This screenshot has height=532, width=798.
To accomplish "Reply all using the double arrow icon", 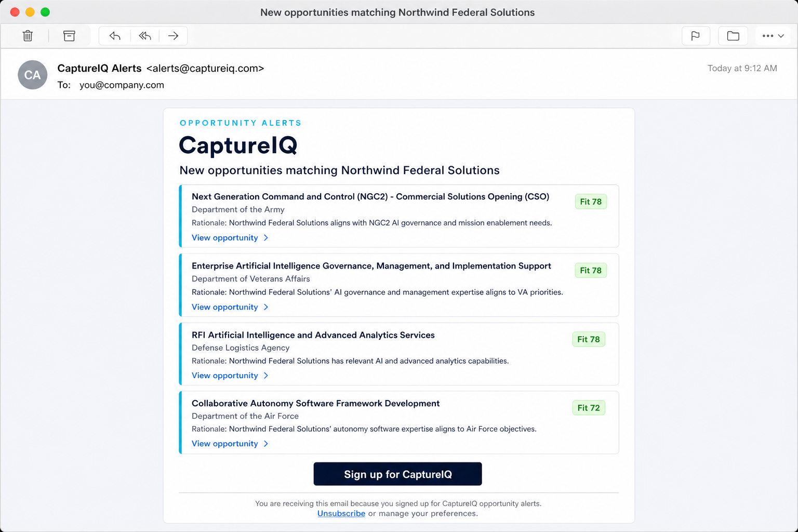I will point(145,36).
